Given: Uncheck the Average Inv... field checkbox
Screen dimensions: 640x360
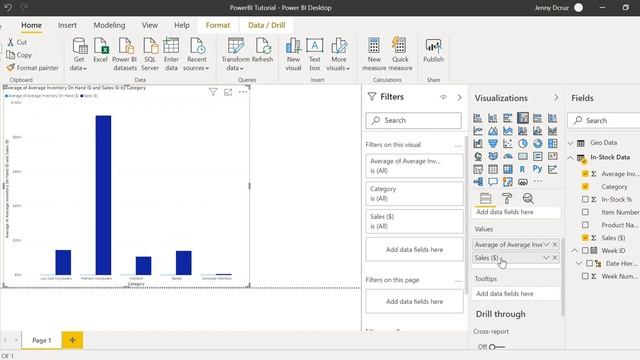Looking at the screenshot, I should point(585,174).
